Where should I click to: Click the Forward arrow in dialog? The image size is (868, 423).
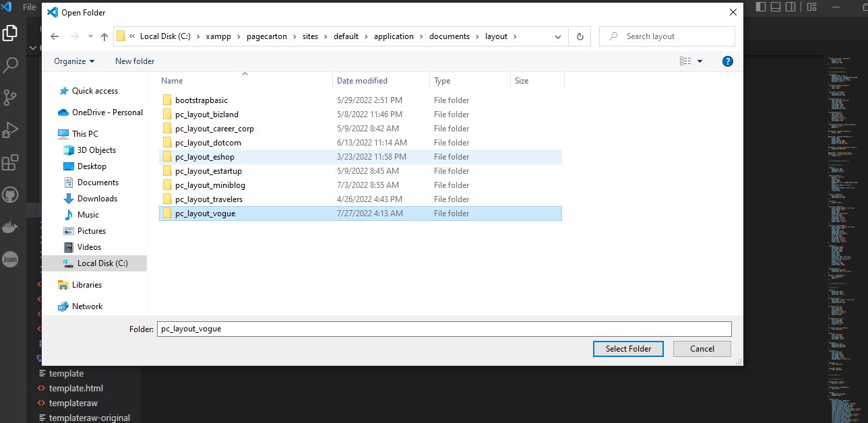(75, 36)
